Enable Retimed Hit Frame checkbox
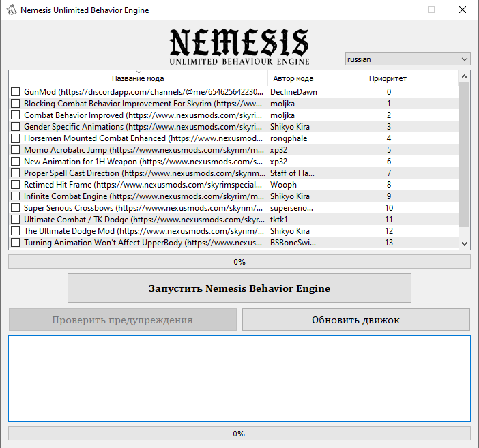Screen dimensions: 479x448 click(x=16, y=185)
